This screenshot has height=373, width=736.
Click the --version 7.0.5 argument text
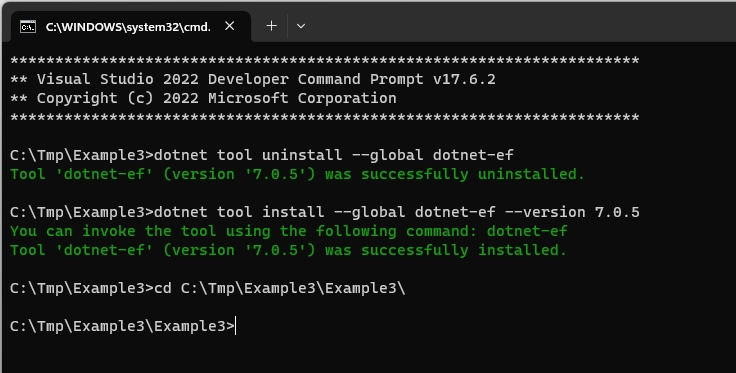[572, 212]
